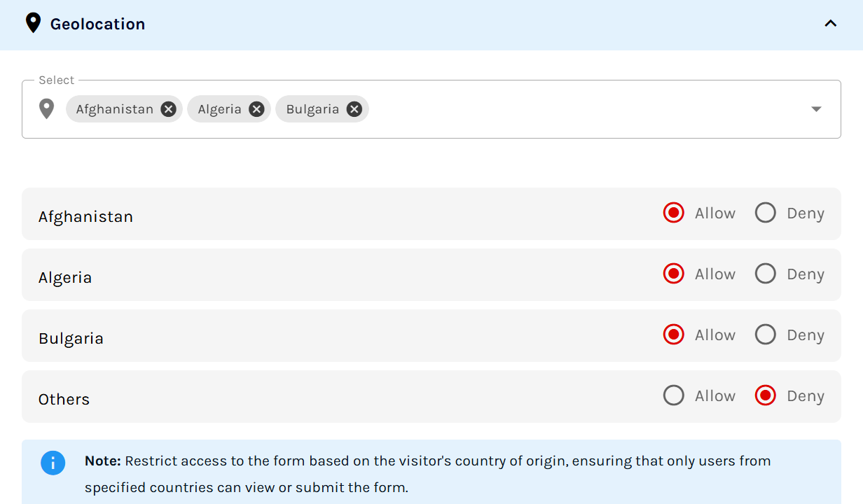Select Deny for Bulgaria
Screen dimensions: 863x504
[766, 335]
